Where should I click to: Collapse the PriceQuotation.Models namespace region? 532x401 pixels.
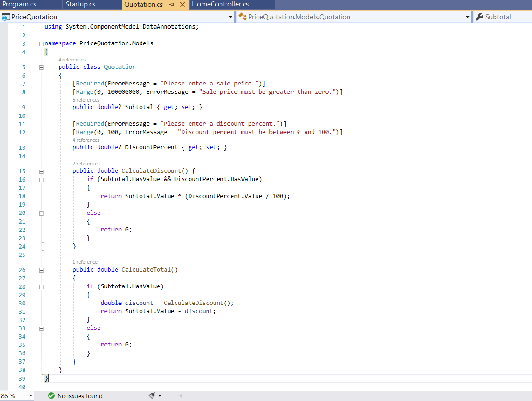tap(42, 43)
